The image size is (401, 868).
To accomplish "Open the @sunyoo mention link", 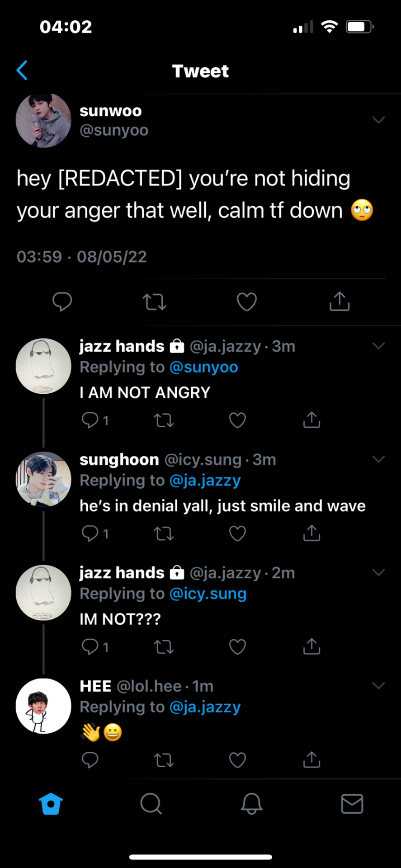I will (x=204, y=367).
